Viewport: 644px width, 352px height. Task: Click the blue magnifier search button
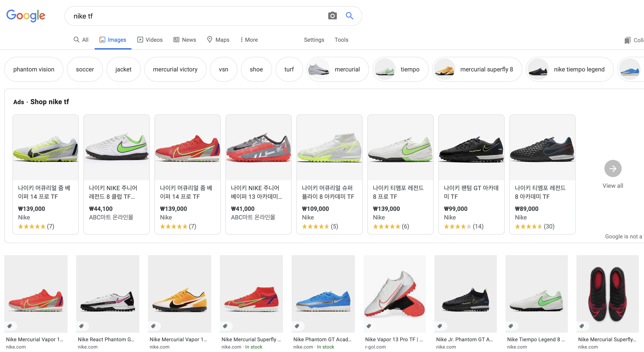point(349,16)
